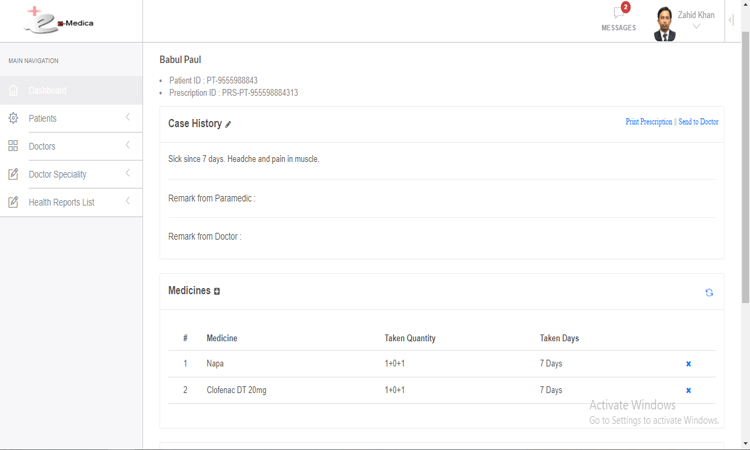750x450 pixels.
Task: Click the Health Reports List edit icon
Action: click(13, 202)
